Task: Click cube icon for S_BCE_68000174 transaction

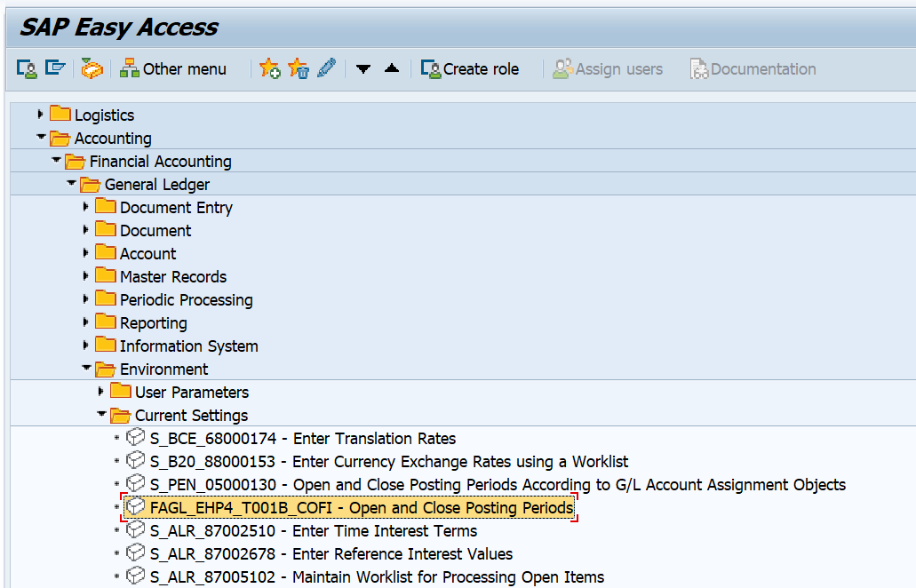Action: [x=136, y=437]
